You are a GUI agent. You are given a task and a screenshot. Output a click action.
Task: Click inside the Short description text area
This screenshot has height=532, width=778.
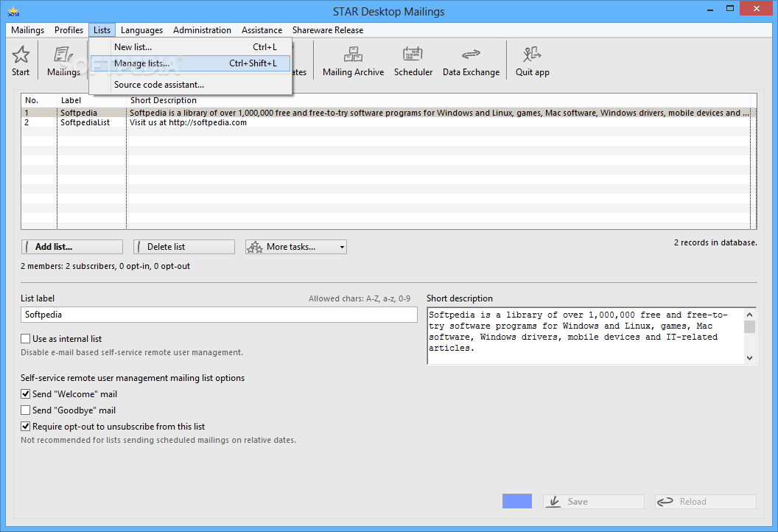click(x=586, y=335)
